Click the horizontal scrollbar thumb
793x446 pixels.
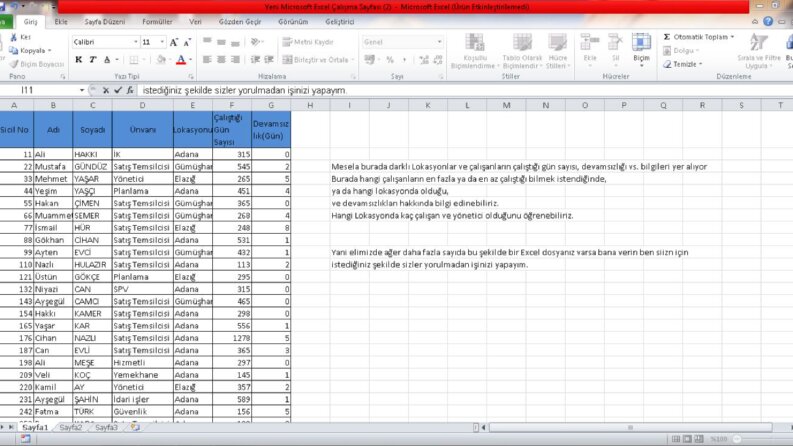(630, 427)
